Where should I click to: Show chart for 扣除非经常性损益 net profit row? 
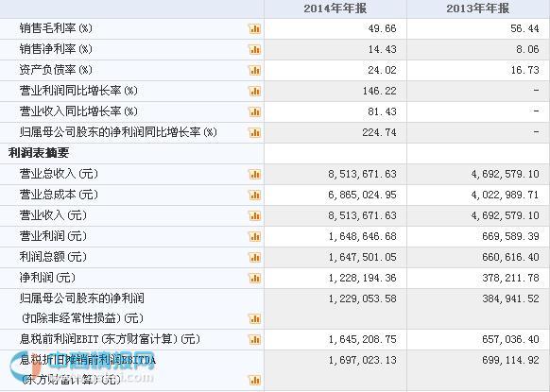coord(255,318)
